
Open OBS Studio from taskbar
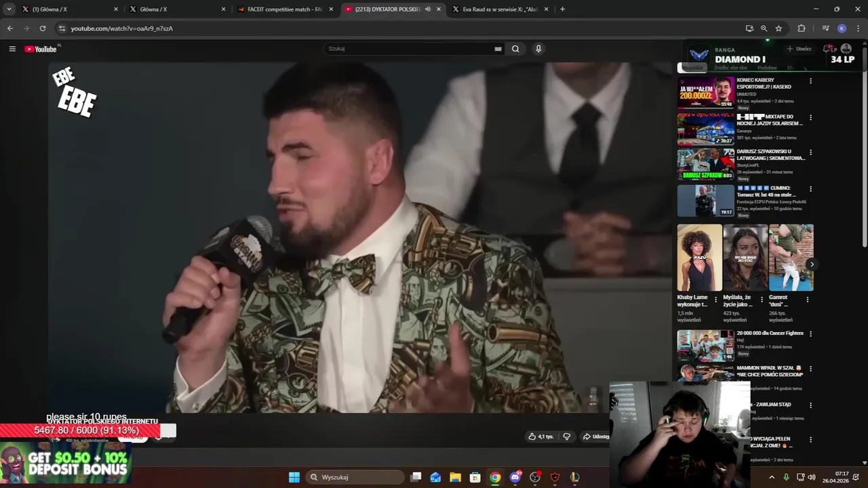tap(535, 477)
